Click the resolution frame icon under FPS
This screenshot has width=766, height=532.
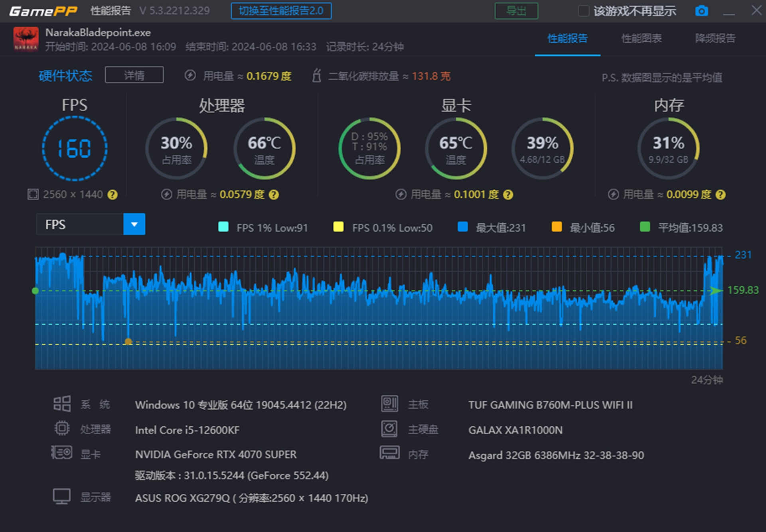pos(33,195)
